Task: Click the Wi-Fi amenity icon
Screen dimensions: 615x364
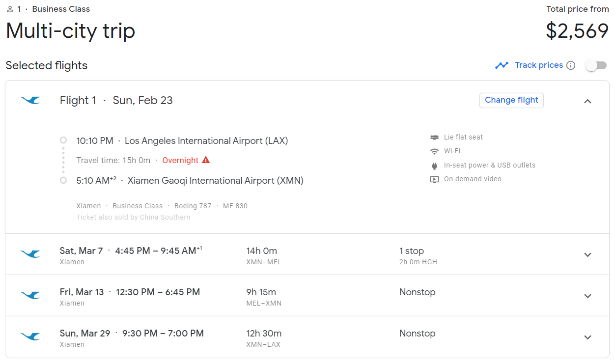Action: tap(434, 151)
